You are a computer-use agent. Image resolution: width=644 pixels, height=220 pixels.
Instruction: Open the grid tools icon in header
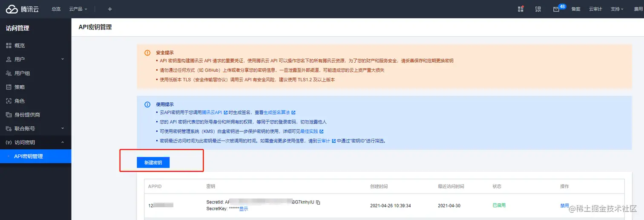[x=520, y=9]
